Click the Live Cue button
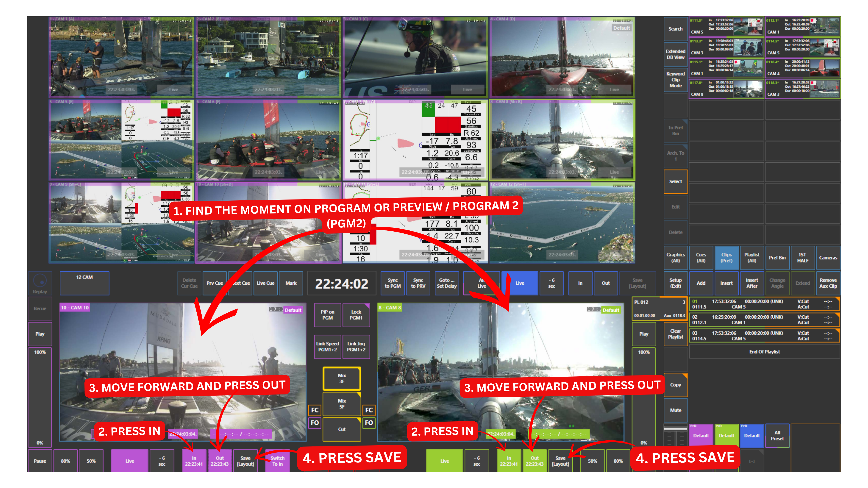The height and width of the screenshot is (488, 868). pyautogui.click(x=266, y=283)
